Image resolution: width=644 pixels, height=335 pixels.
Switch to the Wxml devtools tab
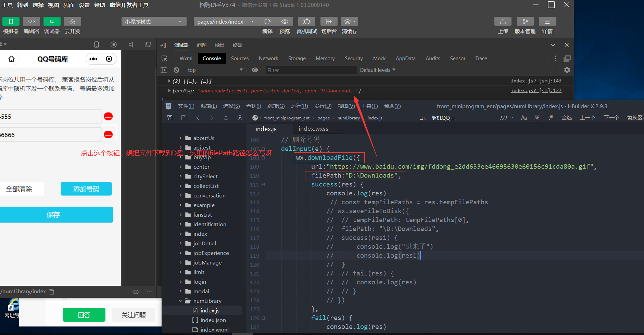(186, 59)
